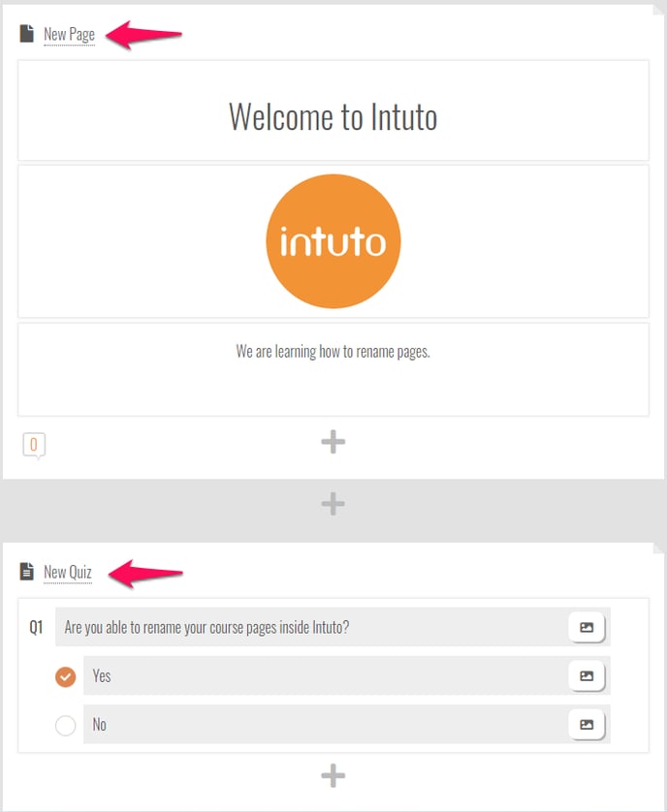Add image to the No answer
The width and height of the screenshot is (667, 812).
click(587, 725)
